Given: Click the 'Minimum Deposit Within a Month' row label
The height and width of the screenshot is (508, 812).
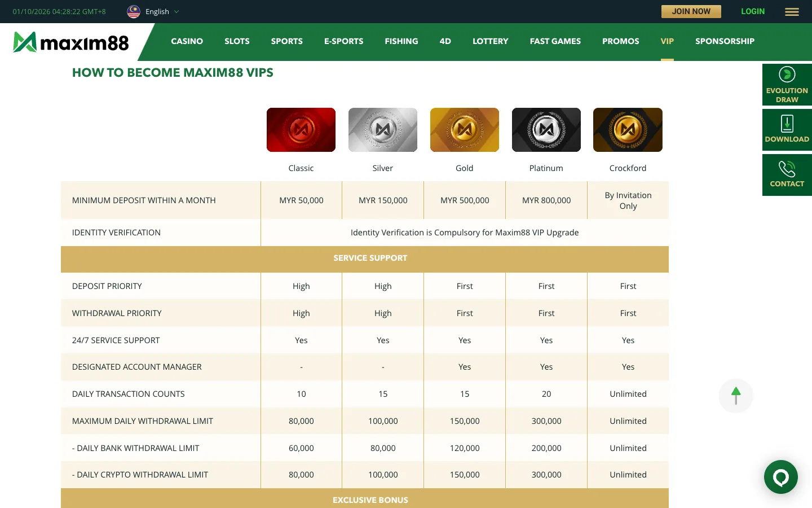Looking at the screenshot, I should pyautogui.click(x=144, y=200).
